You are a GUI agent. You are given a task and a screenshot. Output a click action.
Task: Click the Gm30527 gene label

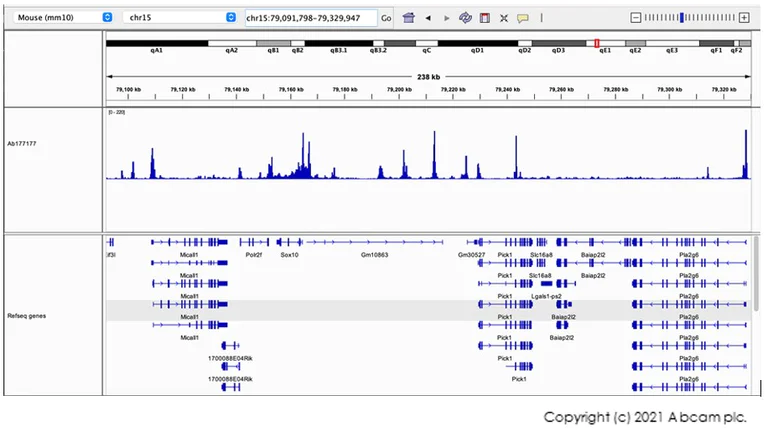(471, 255)
